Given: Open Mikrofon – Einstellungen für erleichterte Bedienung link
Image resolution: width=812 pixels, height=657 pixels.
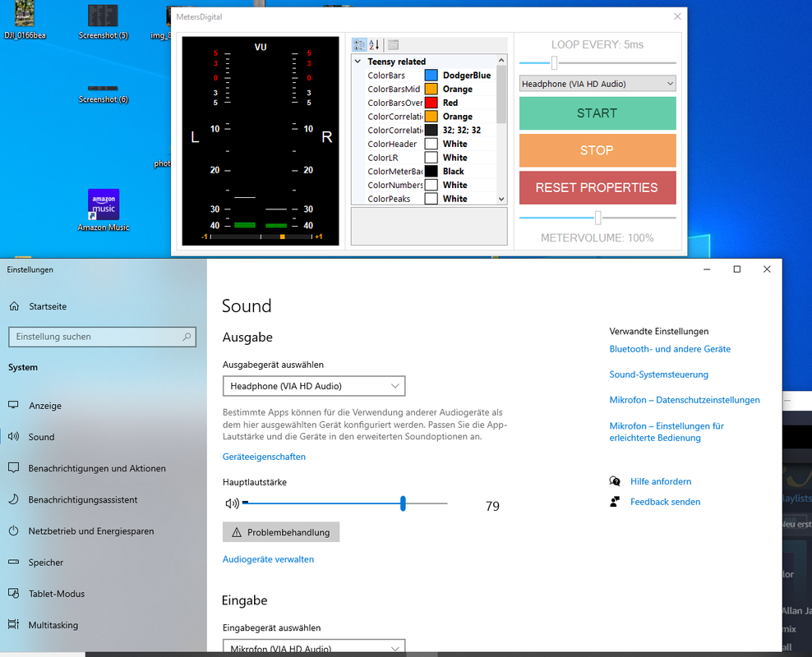Looking at the screenshot, I should [x=667, y=432].
